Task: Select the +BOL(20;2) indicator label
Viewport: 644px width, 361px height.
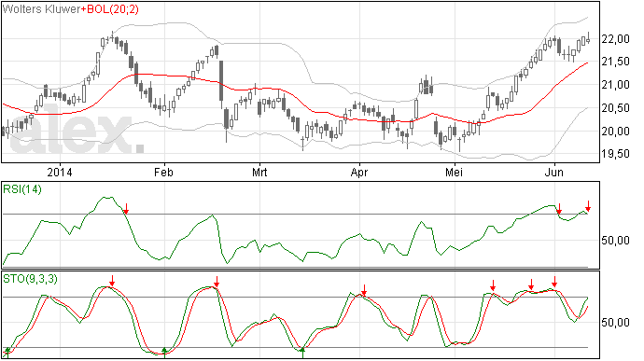Action: coord(109,9)
